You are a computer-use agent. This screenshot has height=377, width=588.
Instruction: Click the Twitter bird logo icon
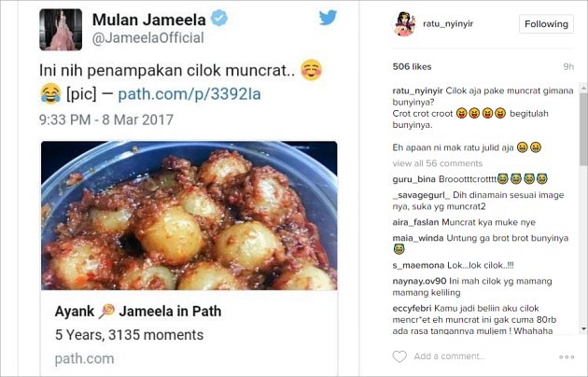click(x=328, y=17)
